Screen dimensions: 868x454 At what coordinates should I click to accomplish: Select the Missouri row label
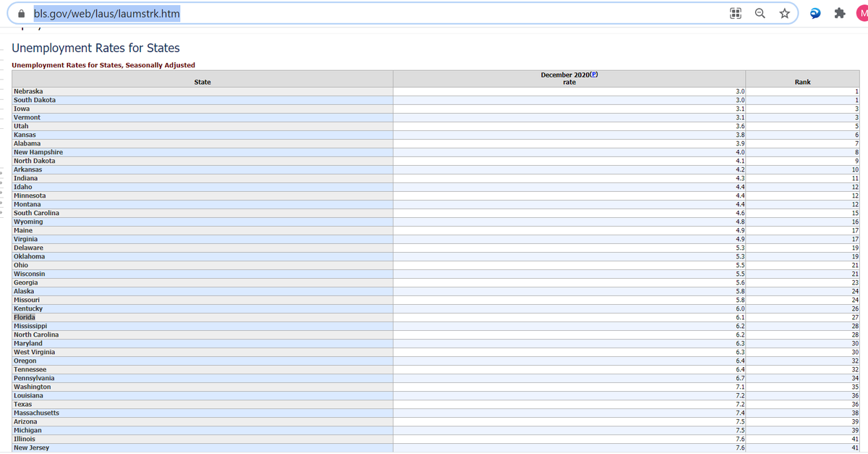[x=27, y=300]
